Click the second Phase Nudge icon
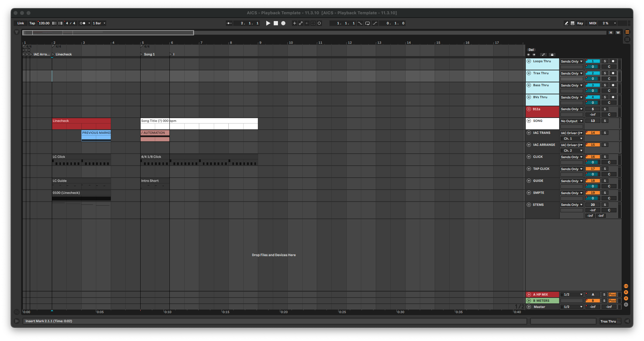Viewport: 644px width, 341px height. click(x=60, y=23)
